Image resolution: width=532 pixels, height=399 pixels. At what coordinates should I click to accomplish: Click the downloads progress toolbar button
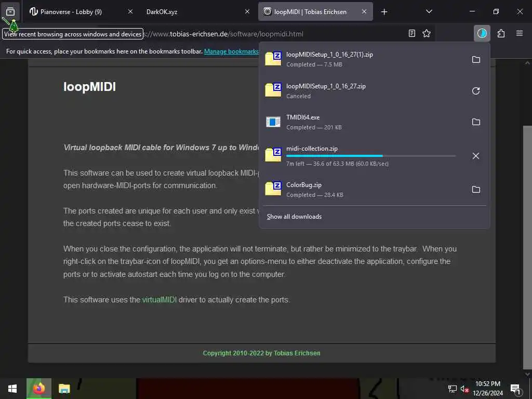(482, 33)
